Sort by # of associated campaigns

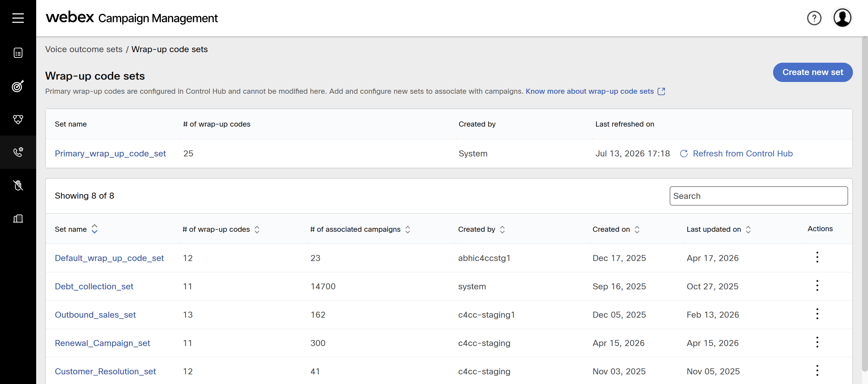coord(408,229)
